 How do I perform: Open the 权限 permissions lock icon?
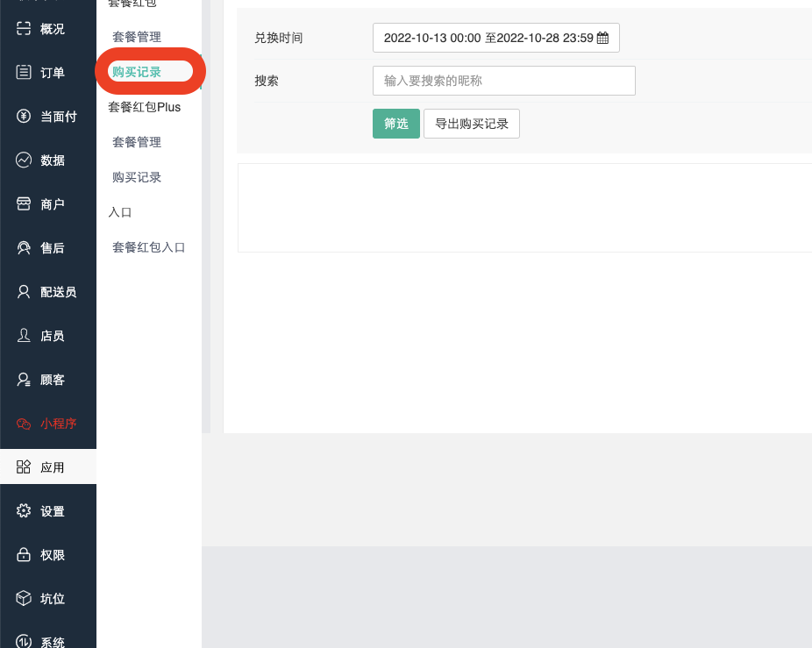[x=24, y=555]
